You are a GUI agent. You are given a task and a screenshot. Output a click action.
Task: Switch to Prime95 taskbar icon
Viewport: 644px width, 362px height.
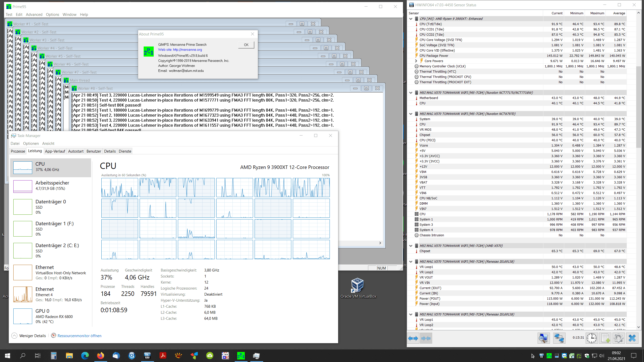[241, 355]
